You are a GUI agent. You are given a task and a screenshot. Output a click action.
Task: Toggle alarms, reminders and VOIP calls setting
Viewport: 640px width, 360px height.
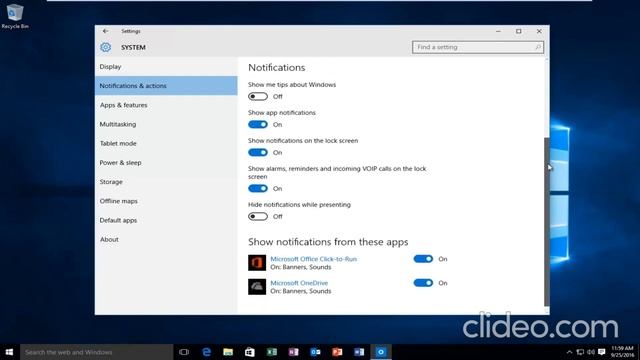point(258,189)
